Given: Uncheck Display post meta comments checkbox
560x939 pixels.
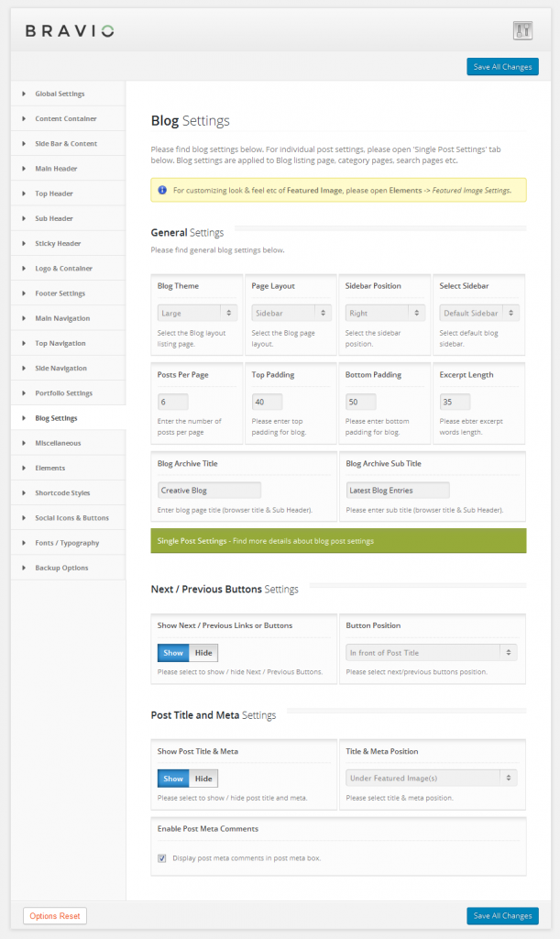Looking at the screenshot, I should (x=162, y=858).
